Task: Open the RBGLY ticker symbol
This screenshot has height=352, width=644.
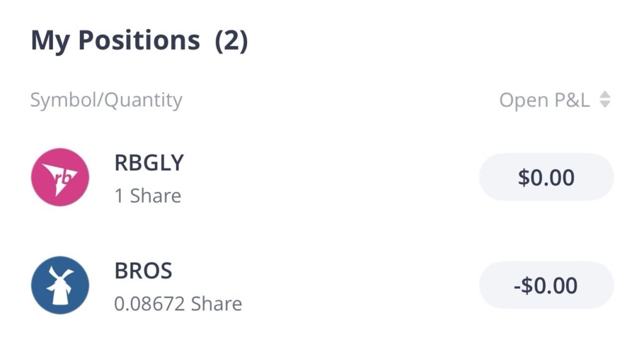Action: [x=149, y=163]
